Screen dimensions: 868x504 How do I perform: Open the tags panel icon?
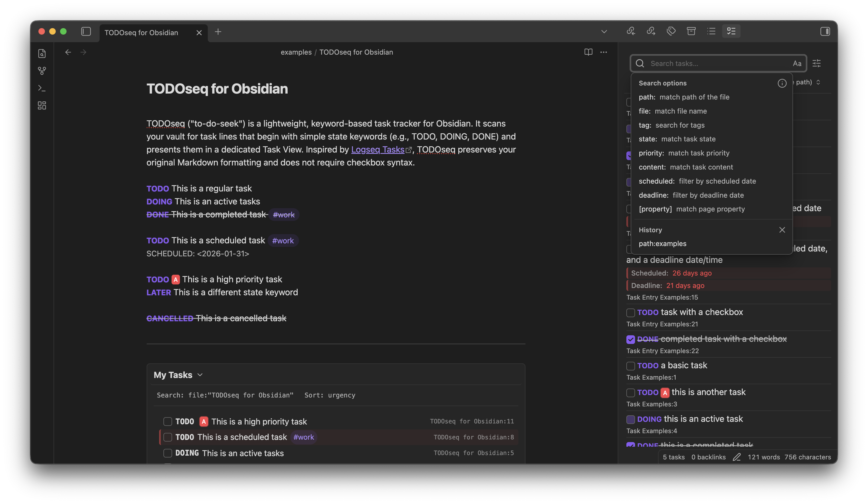(x=671, y=31)
